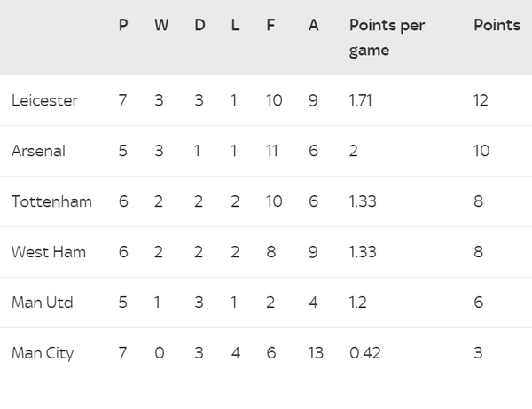Click the Points per game header
Screen dimensions: 532x409
(387, 37)
